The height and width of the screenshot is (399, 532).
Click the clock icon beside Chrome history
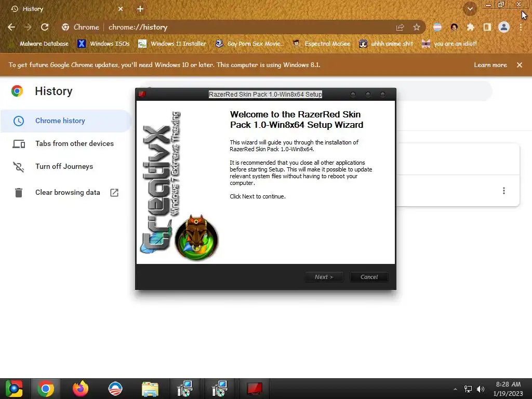pyautogui.click(x=19, y=121)
